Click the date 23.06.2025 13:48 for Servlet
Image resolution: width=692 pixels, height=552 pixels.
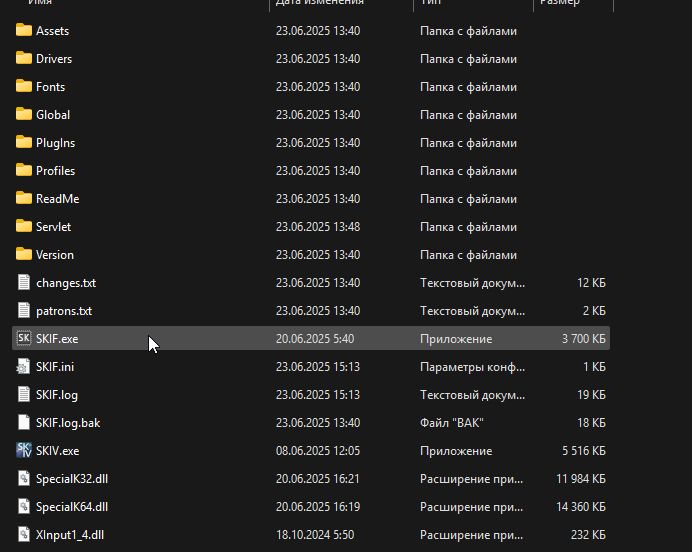click(318, 227)
